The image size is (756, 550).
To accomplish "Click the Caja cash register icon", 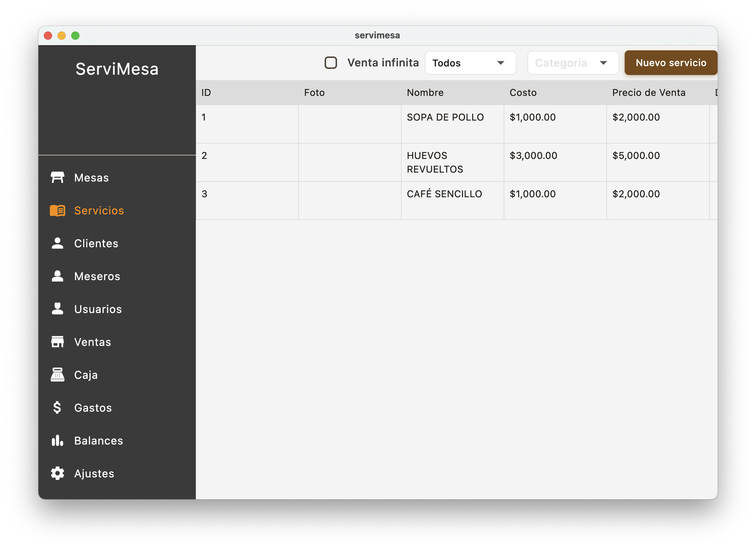I will [x=57, y=375].
